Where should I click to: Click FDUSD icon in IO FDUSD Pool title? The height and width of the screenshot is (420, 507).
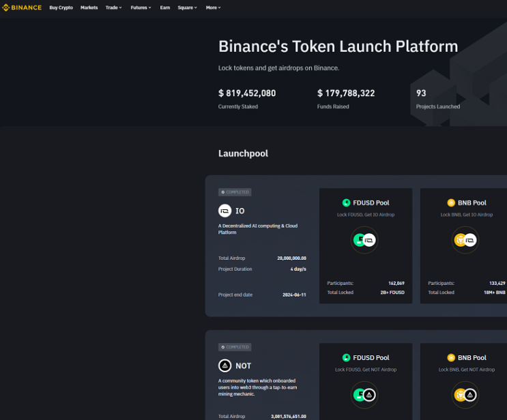(346, 202)
